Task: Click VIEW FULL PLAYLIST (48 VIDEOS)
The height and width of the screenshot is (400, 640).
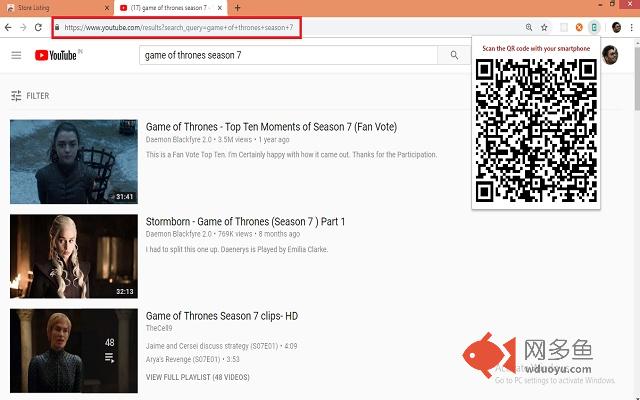Action: [x=198, y=377]
